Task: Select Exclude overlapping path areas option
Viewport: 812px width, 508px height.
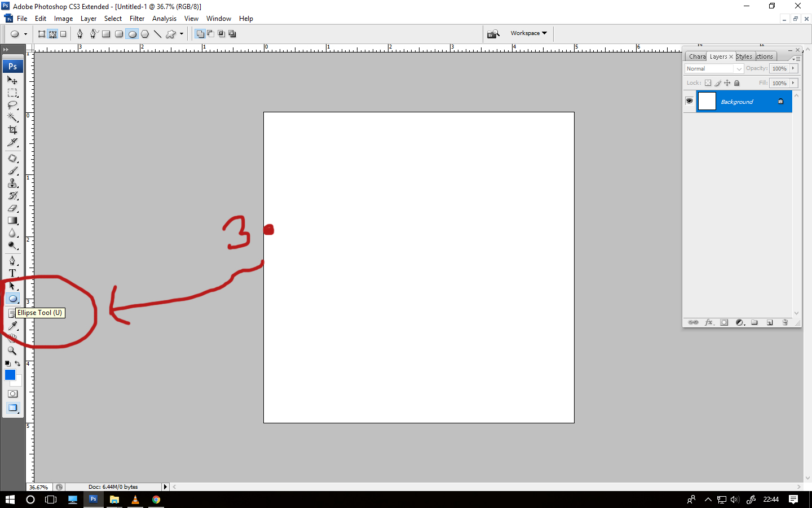Action: point(232,34)
